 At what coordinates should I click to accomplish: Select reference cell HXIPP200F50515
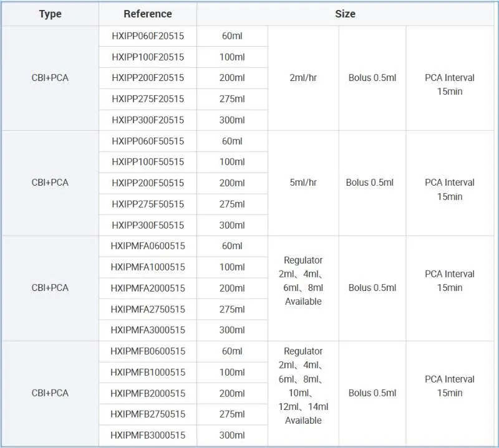(148, 183)
